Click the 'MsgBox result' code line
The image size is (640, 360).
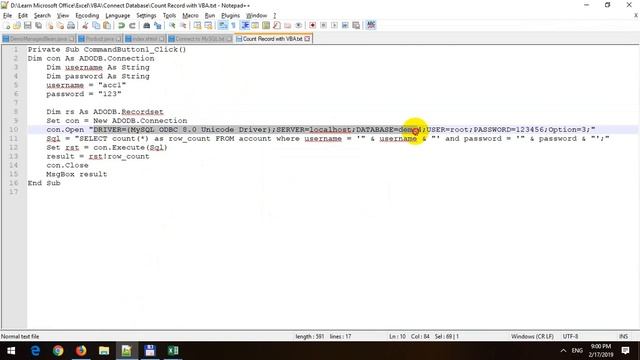tap(77, 174)
